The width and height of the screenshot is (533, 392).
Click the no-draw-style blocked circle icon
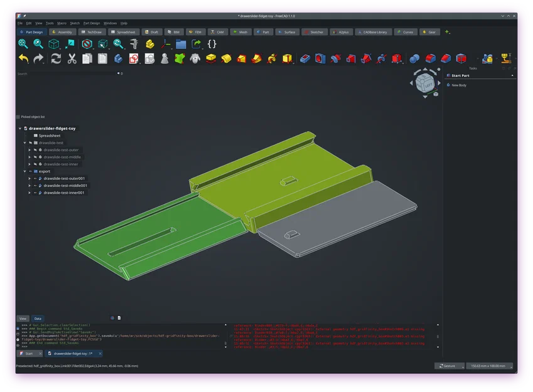coord(87,44)
